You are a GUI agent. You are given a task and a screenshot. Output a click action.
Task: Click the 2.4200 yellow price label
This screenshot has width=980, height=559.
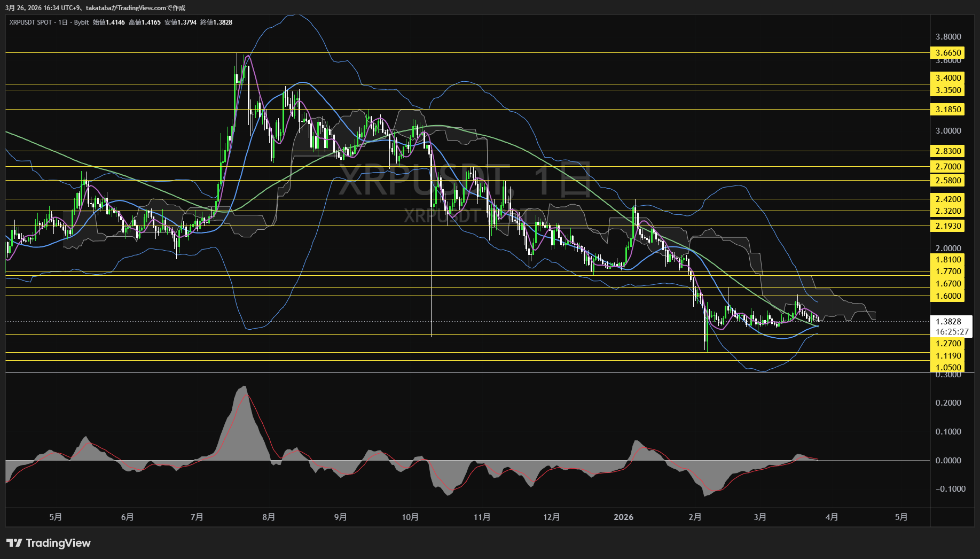pyautogui.click(x=948, y=199)
